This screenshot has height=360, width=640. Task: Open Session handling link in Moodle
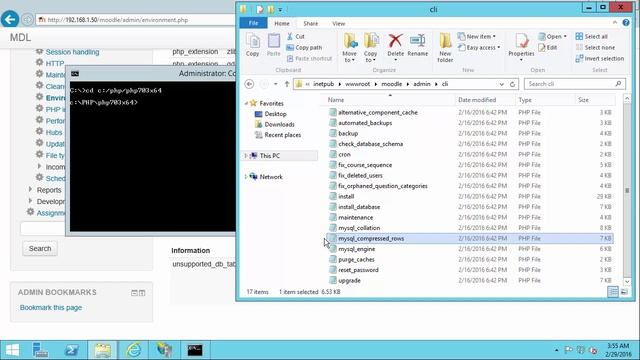72,52
